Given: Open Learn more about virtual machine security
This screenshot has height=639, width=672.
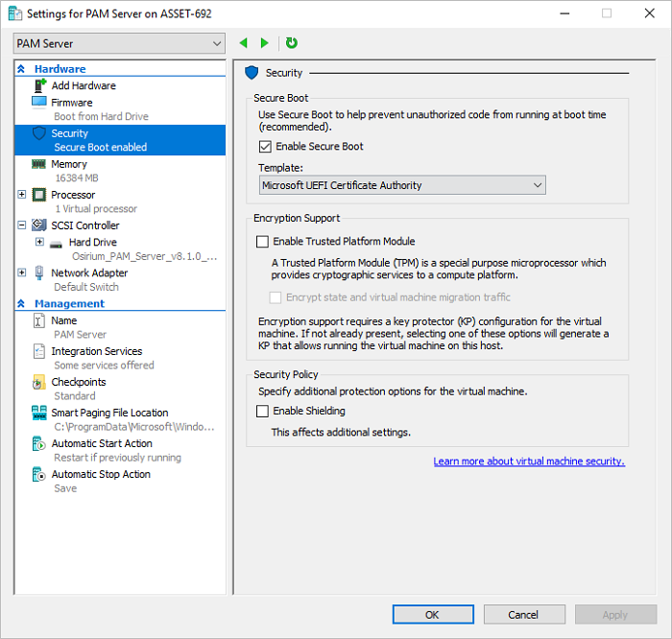Looking at the screenshot, I should point(529,461).
